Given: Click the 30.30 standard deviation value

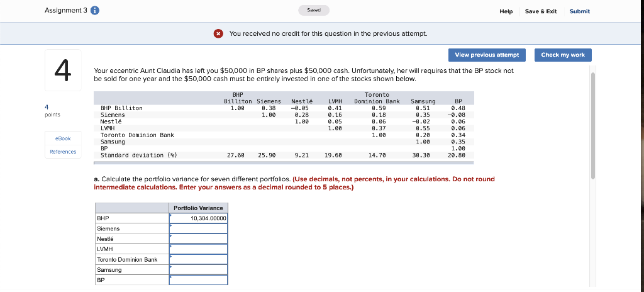Looking at the screenshot, I should click(x=421, y=155).
